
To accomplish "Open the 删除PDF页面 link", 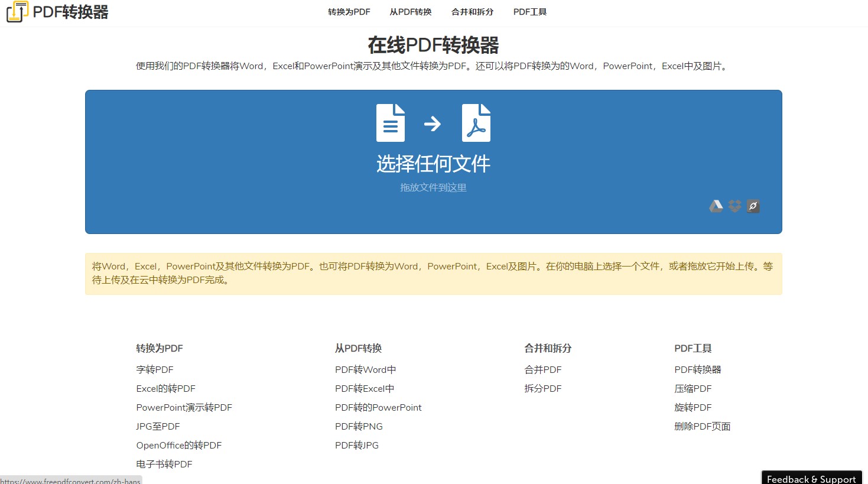I will (x=703, y=426).
